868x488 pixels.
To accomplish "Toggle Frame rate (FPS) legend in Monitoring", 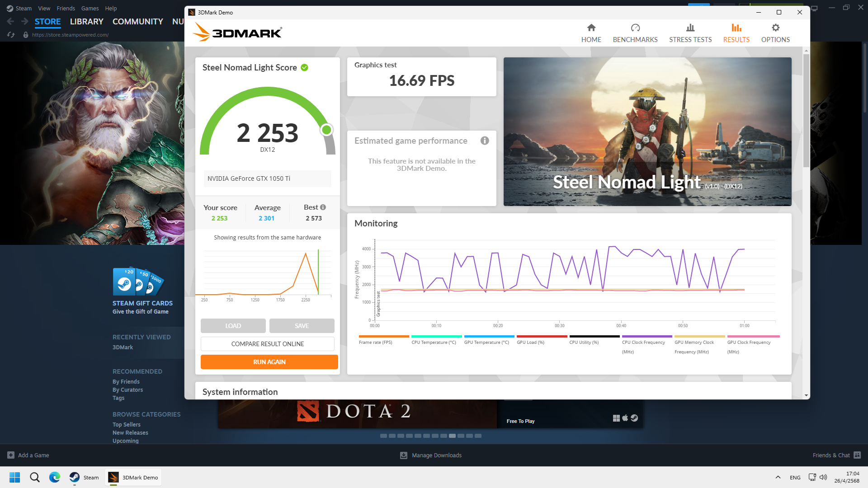I will pyautogui.click(x=384, y=340).
